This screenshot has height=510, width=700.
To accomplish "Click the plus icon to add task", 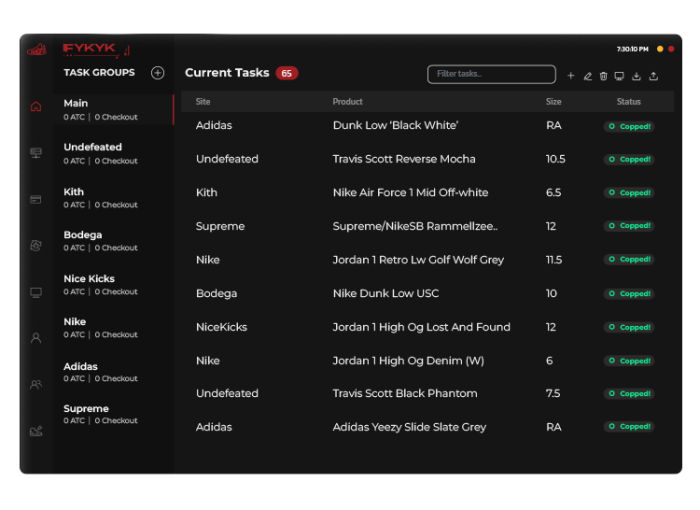I will tap(571, 76).
